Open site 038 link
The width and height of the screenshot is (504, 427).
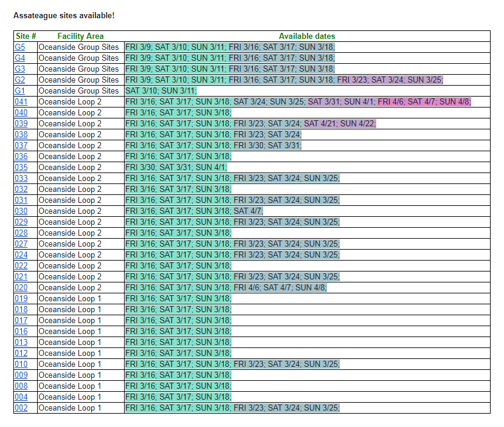[21, 134]
